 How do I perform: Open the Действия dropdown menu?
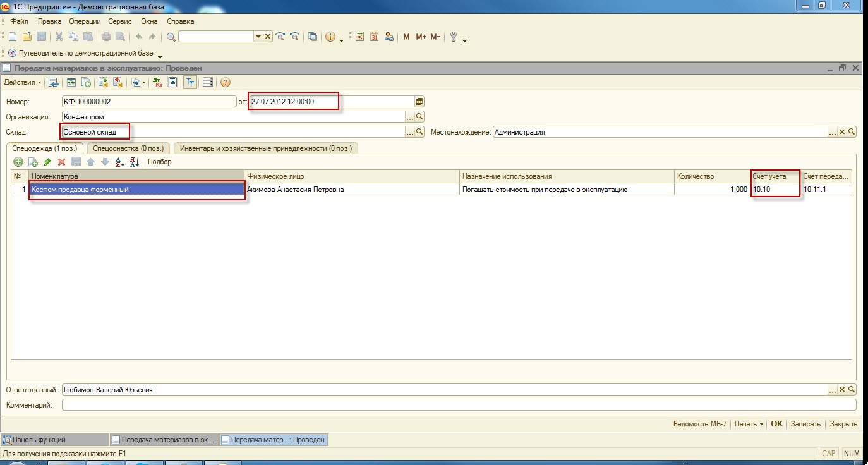pyautogui.click(x=23, y=82)
